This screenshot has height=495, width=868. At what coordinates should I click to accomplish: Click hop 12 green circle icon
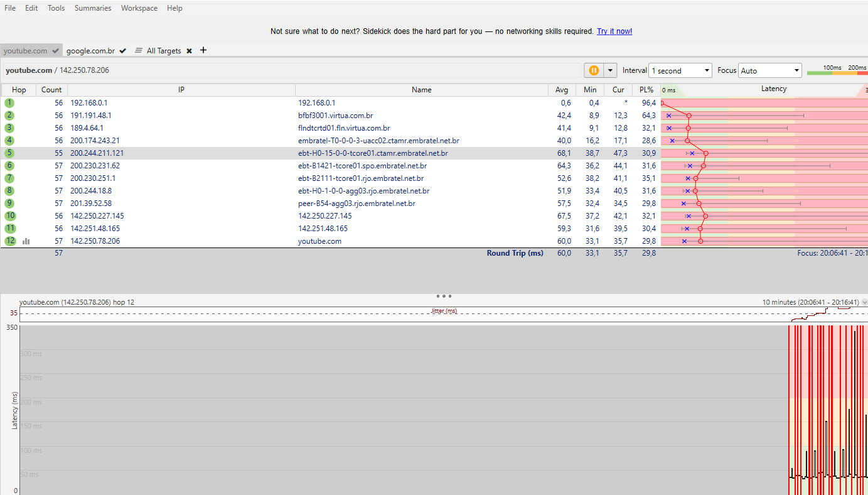9,241
